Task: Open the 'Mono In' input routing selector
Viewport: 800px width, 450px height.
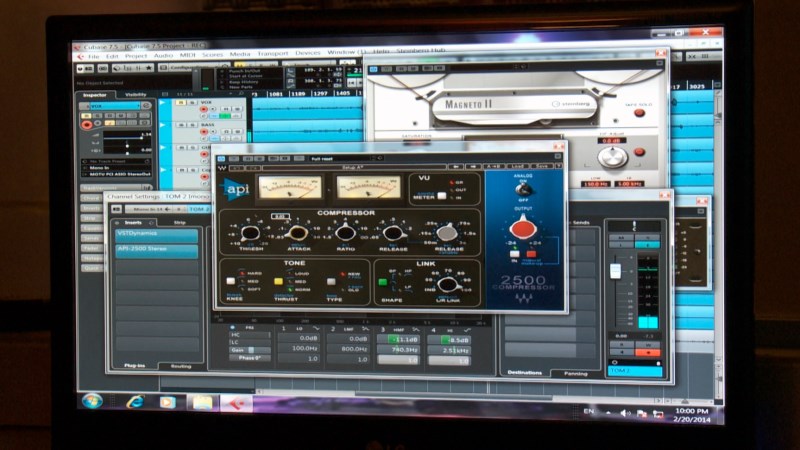Action: (x=116, y=167)
